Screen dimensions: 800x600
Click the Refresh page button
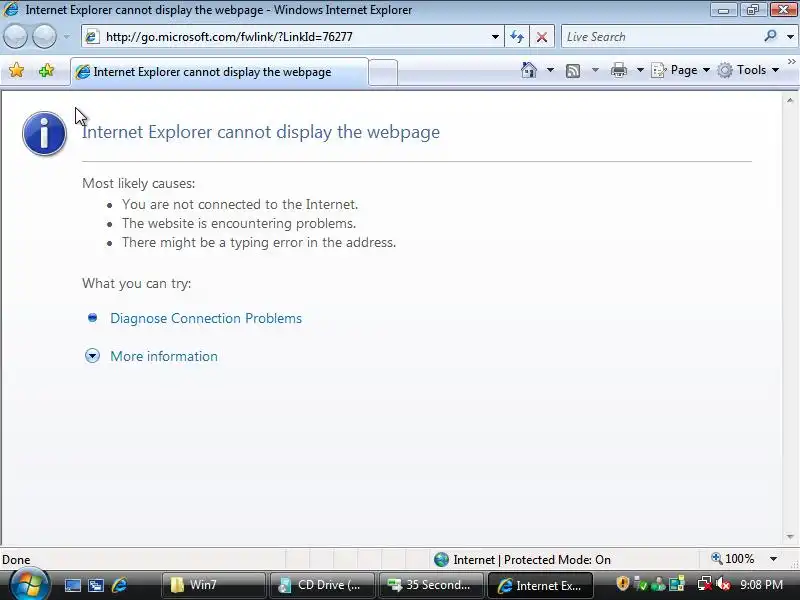[x=517, y=37]
